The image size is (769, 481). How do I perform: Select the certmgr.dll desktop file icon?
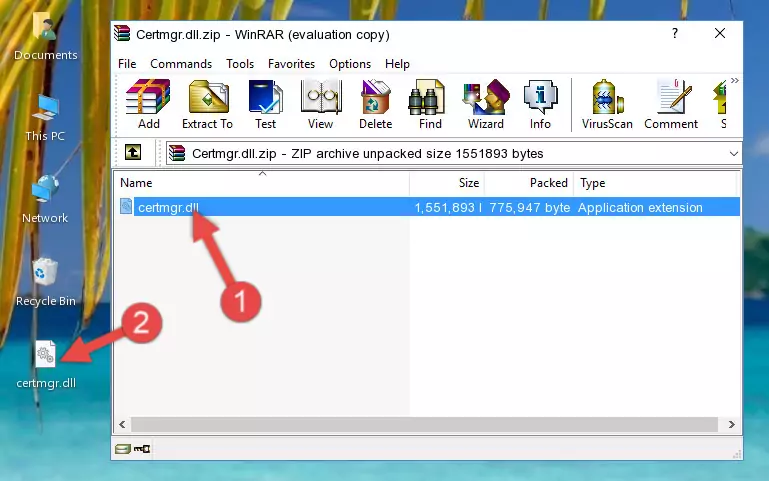pos(46,365)
